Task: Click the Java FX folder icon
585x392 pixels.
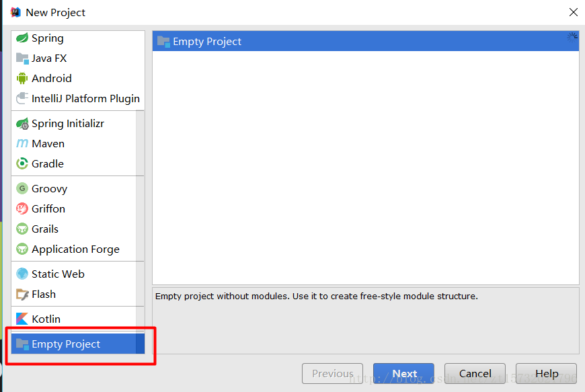Action: [22, 58]
